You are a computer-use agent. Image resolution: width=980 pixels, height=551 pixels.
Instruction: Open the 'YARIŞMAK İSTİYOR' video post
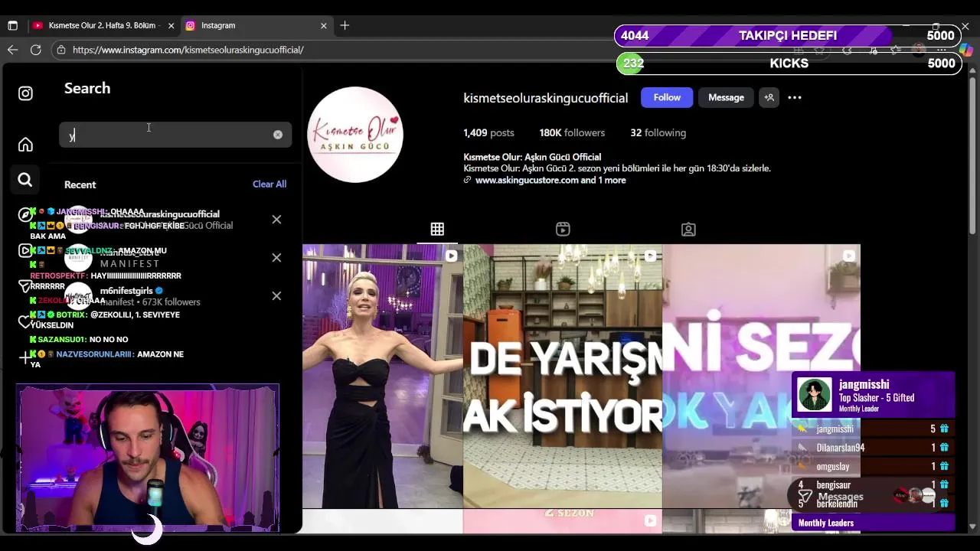pos(562,376)
